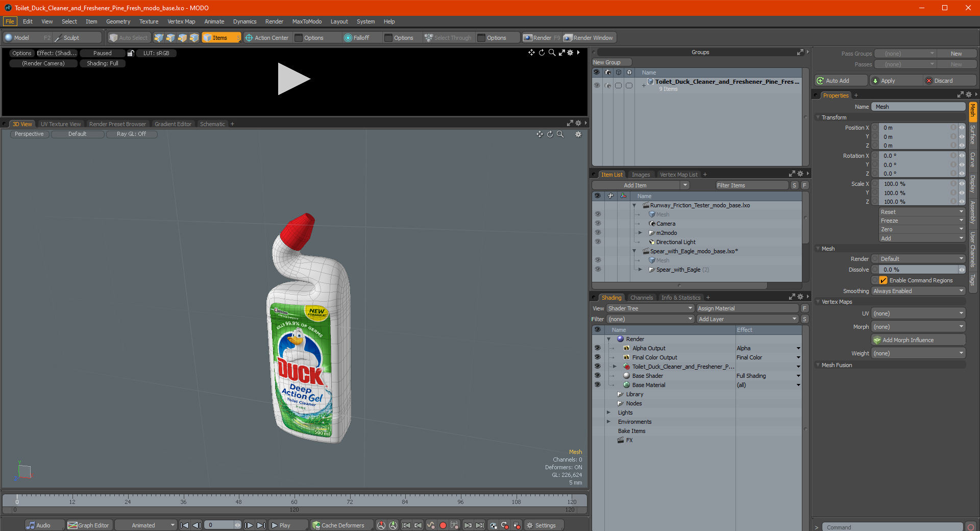Screen dimensions: 980x531
Task: Open the Graph Editor
Action: (x=89, y=525)
